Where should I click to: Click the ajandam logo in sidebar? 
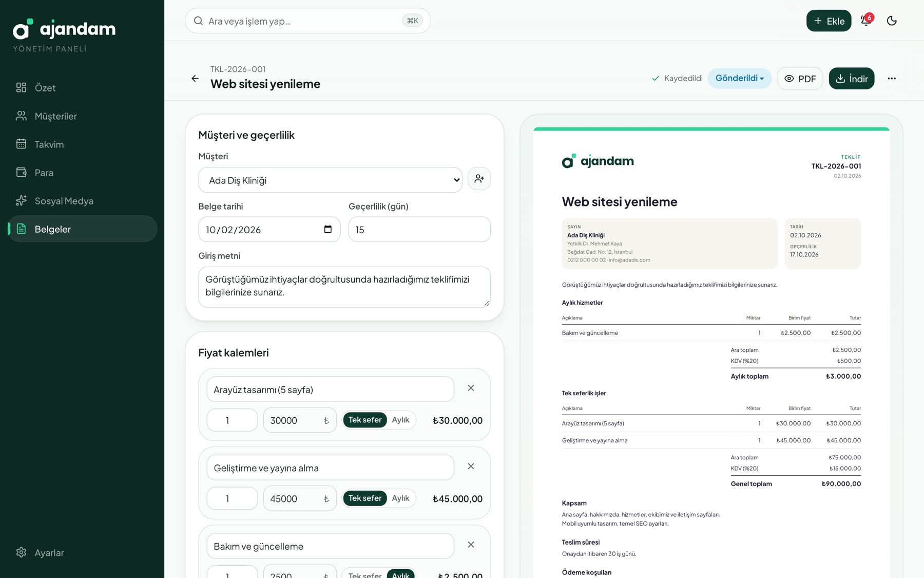pos(64,29)
